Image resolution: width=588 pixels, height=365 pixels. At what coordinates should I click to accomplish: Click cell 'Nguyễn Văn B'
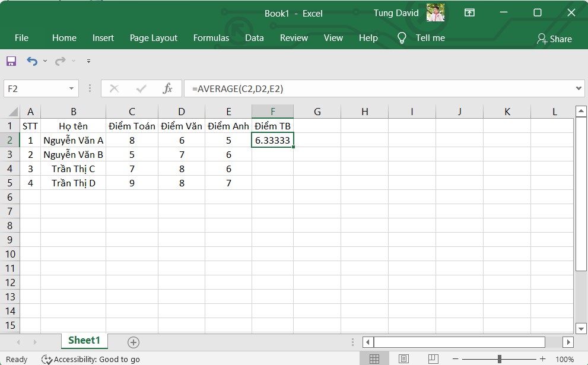pos(74,154)
